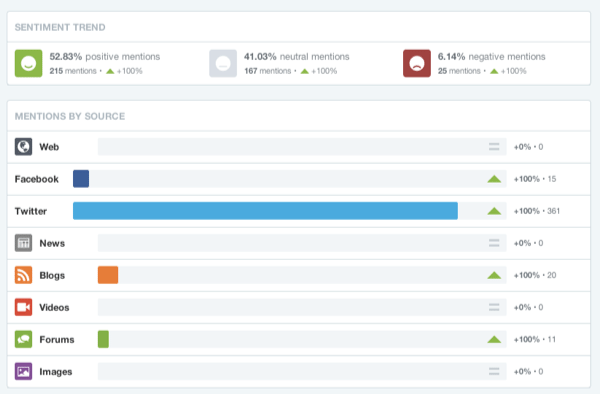Viewport: 600px width, 394px height.
Task: Click the purple Images source icon
Action: [x=23, y=371]
